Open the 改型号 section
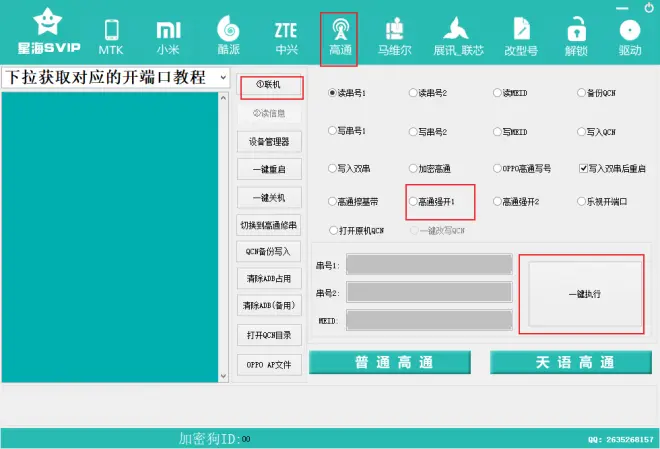 coord(521,37)
